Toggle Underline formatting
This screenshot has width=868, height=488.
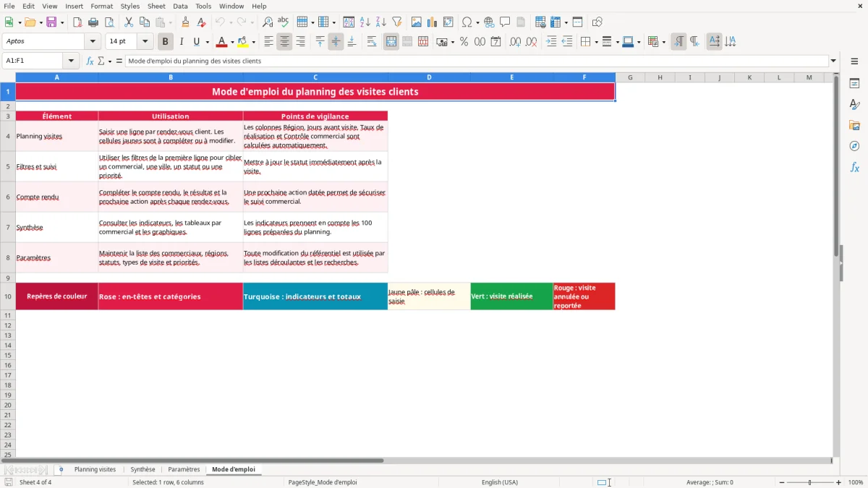click(x=196, y=42)
